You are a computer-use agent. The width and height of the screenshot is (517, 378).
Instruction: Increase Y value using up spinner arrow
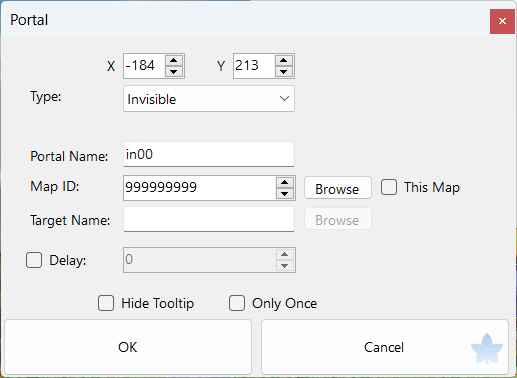284,61
